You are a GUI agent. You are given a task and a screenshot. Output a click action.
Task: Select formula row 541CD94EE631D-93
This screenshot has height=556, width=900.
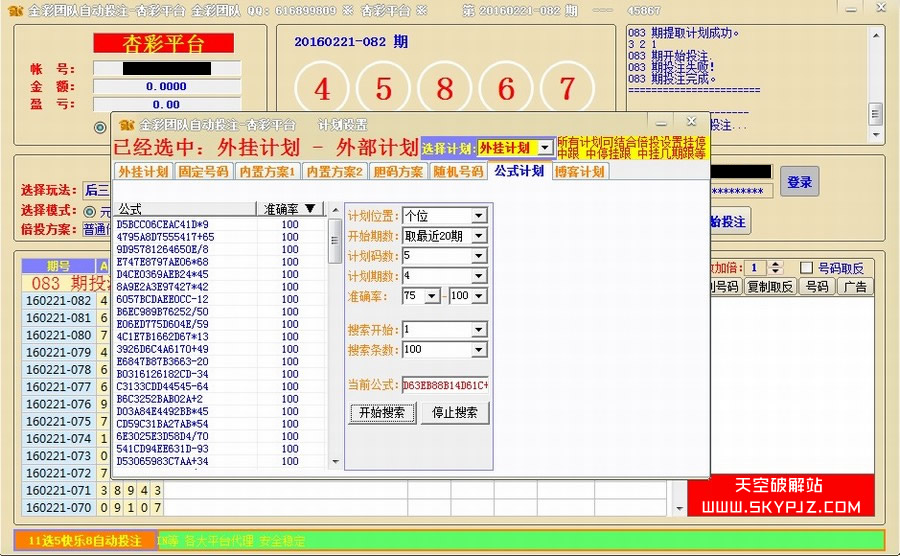click(220, 449)
